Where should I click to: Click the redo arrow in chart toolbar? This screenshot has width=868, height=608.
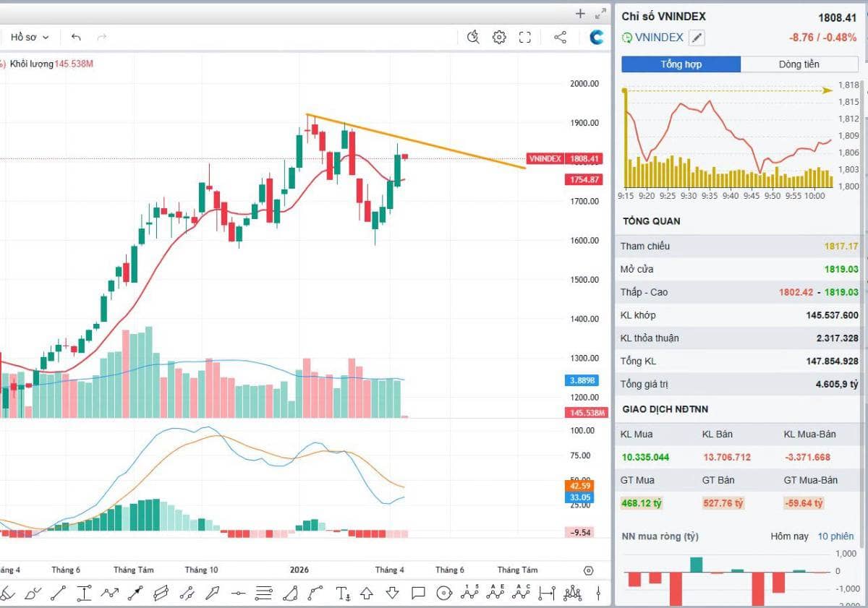(x=101, y=37)
